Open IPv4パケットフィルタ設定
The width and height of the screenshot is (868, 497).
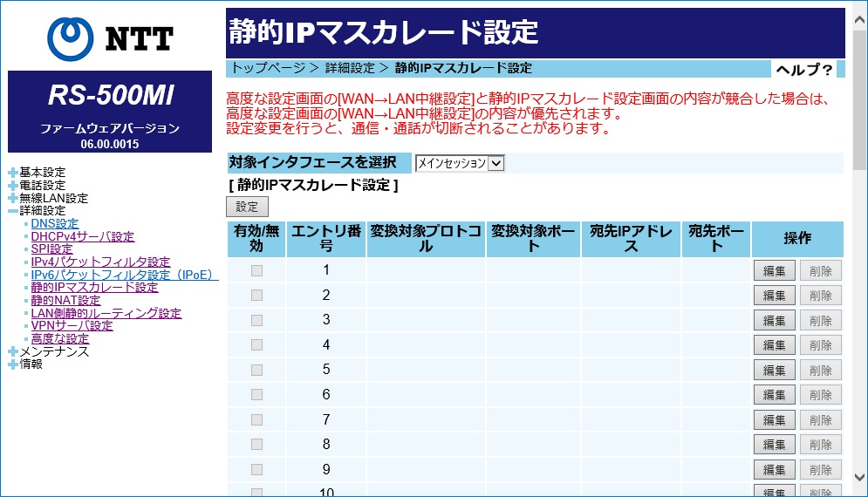[100, 262]
